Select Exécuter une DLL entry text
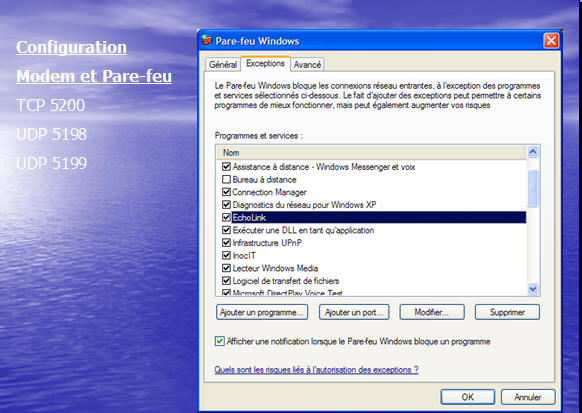The image size is (582, 413). coord(303,230)
